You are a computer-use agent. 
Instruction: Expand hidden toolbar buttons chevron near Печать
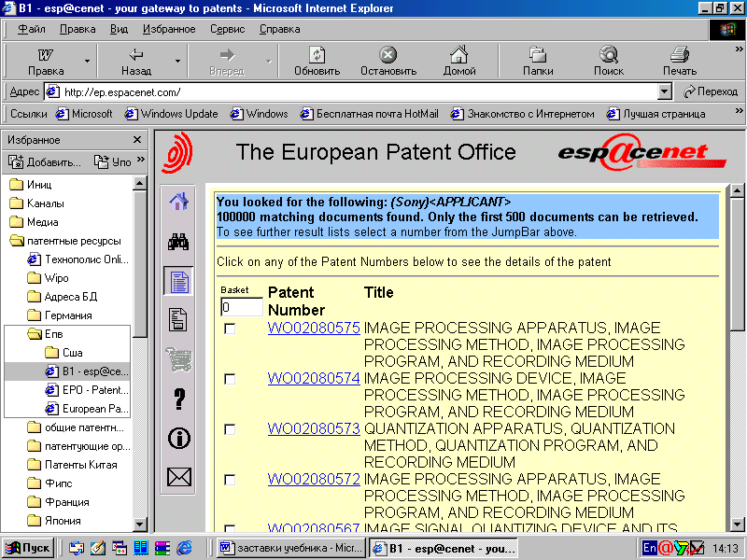[739, 49]
